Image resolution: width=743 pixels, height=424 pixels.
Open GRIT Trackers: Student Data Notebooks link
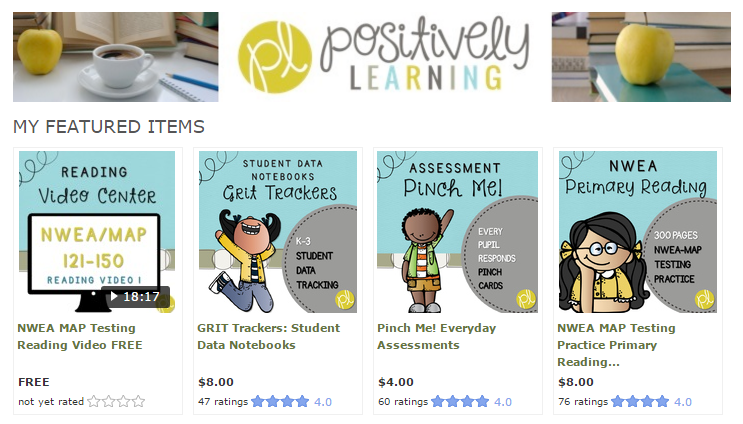tap(269, 336)
